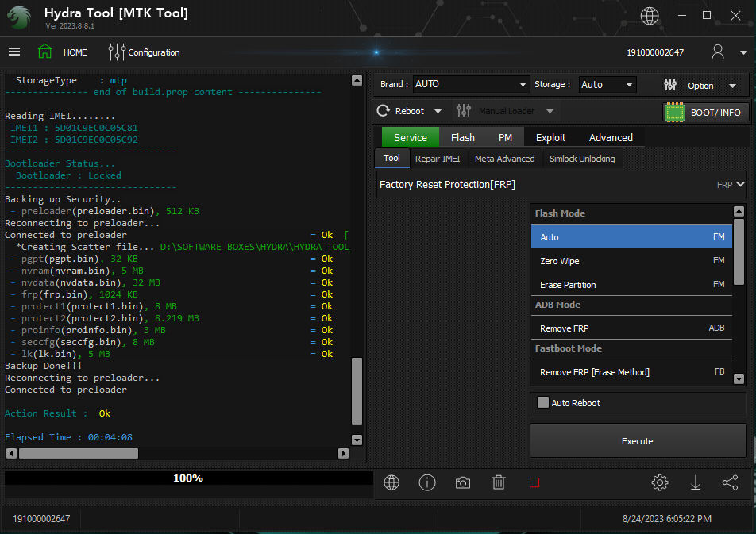Expand the Reboot dropdown arrow
The width and height of the screenshot is (756, 534).
point(438,111)
